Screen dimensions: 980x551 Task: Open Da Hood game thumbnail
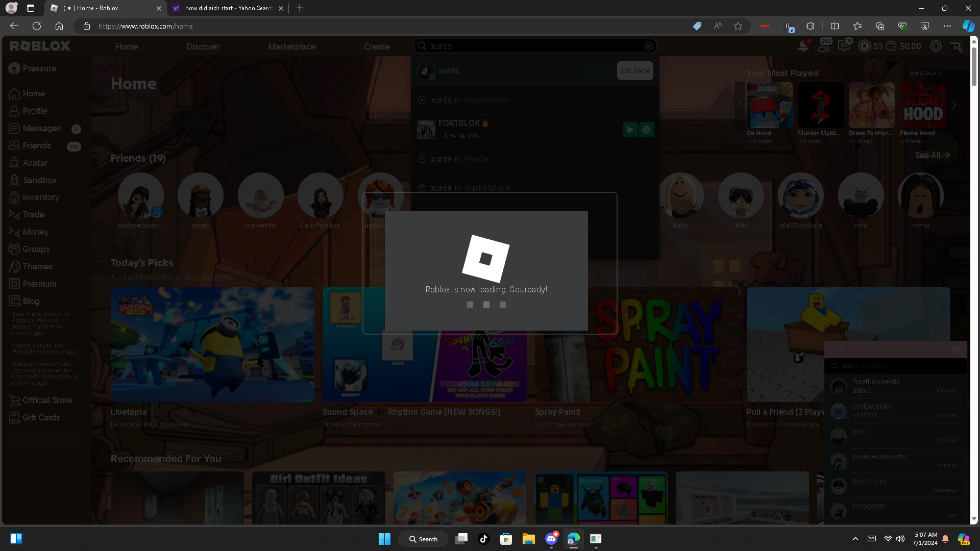770,105
